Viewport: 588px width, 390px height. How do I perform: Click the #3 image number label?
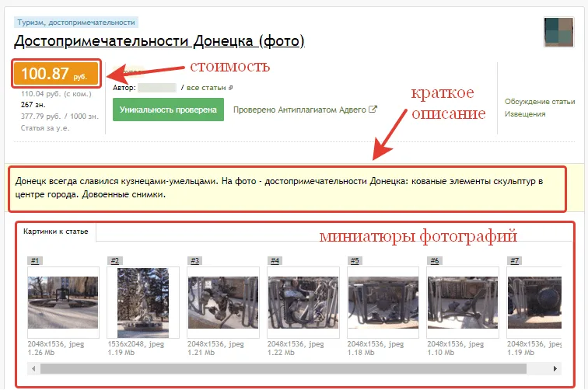pos(194,261)
